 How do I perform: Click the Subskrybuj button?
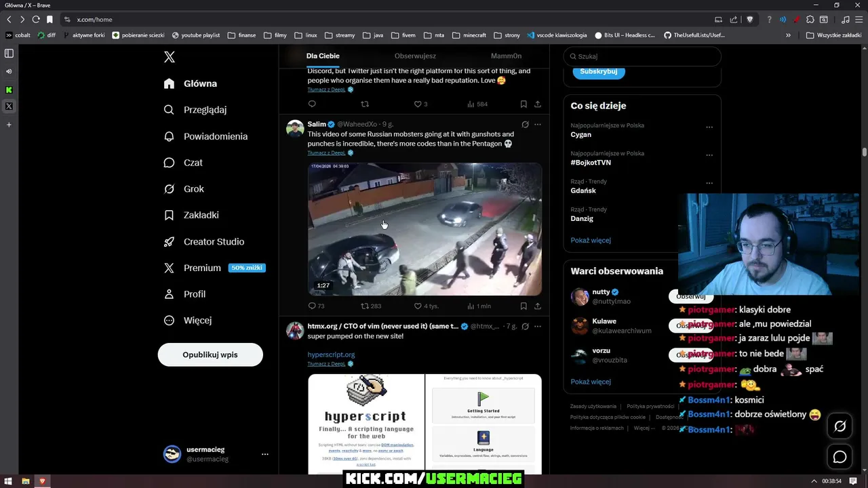click(x=599, y=72)
